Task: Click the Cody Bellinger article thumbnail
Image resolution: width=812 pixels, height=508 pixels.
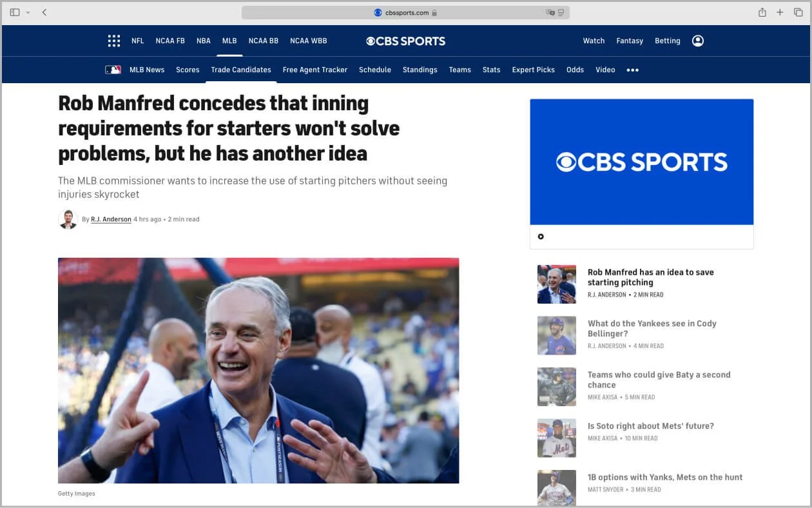Action: [557, 335]
